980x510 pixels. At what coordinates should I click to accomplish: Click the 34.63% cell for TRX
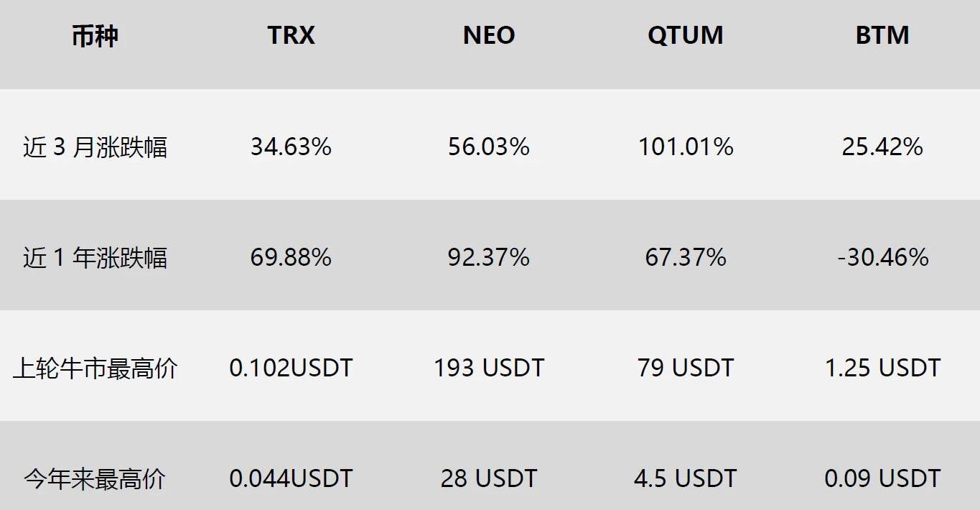pyautogui.click(x=291, y=147)
